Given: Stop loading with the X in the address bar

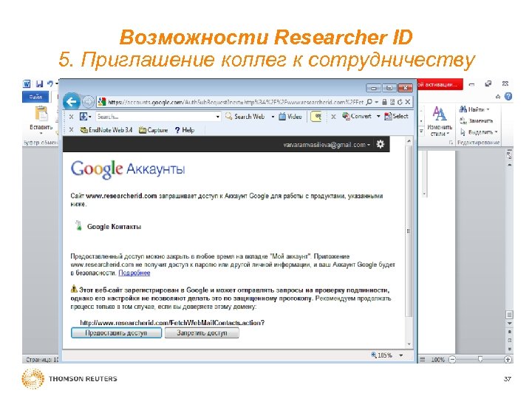Looking at the screenshot, I should click(408, 102).
